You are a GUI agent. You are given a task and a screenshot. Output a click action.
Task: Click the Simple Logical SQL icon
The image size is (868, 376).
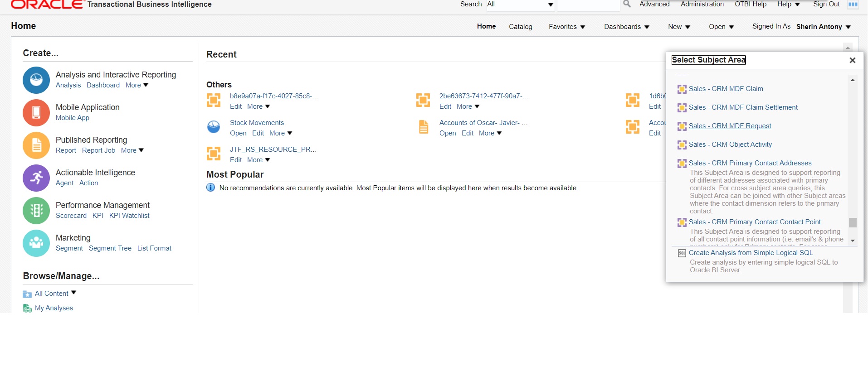click(x=682, y=253)
